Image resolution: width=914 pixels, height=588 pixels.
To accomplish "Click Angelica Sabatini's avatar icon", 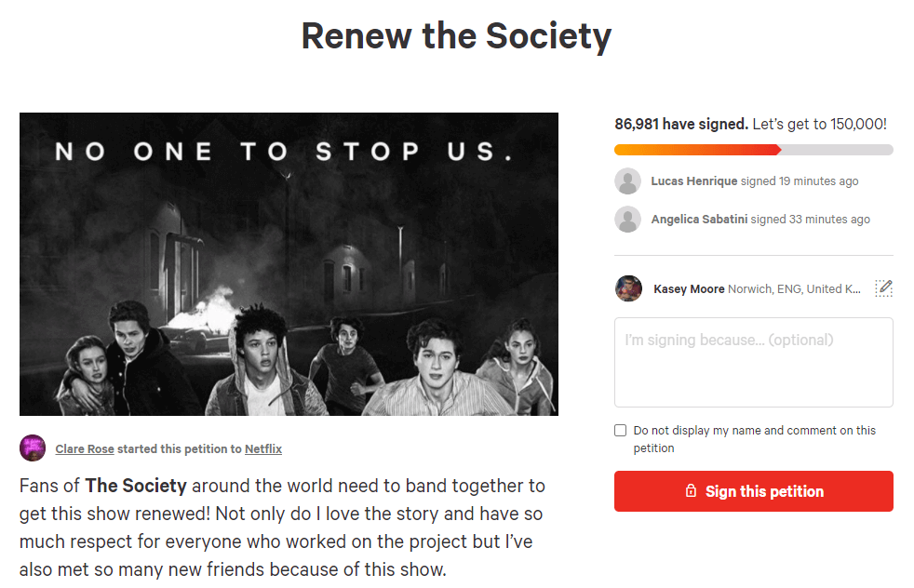I will pos(628,220).
